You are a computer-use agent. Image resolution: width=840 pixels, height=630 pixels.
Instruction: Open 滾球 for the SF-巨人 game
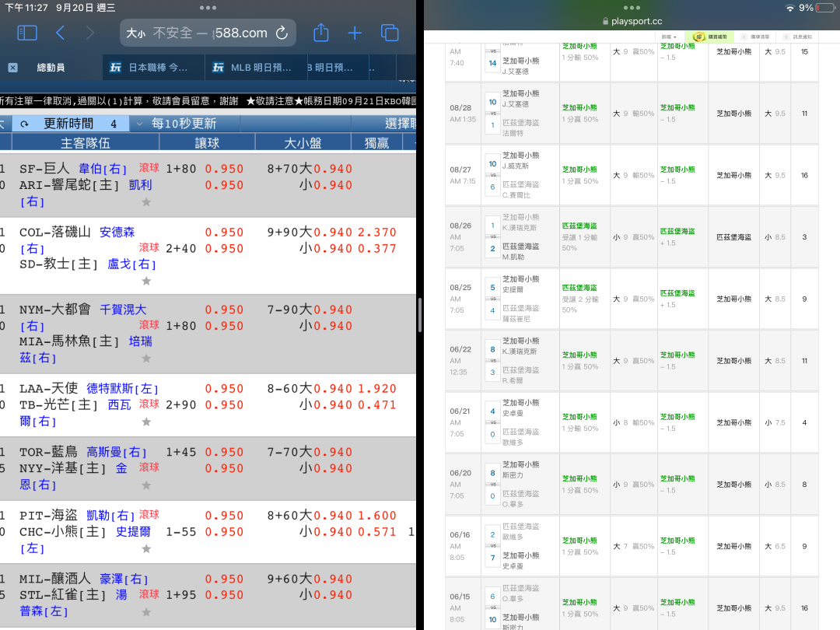click(x=149, y=168)
